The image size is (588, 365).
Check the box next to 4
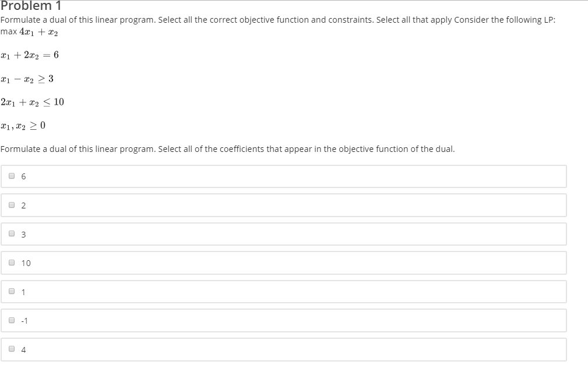[12, 349]
